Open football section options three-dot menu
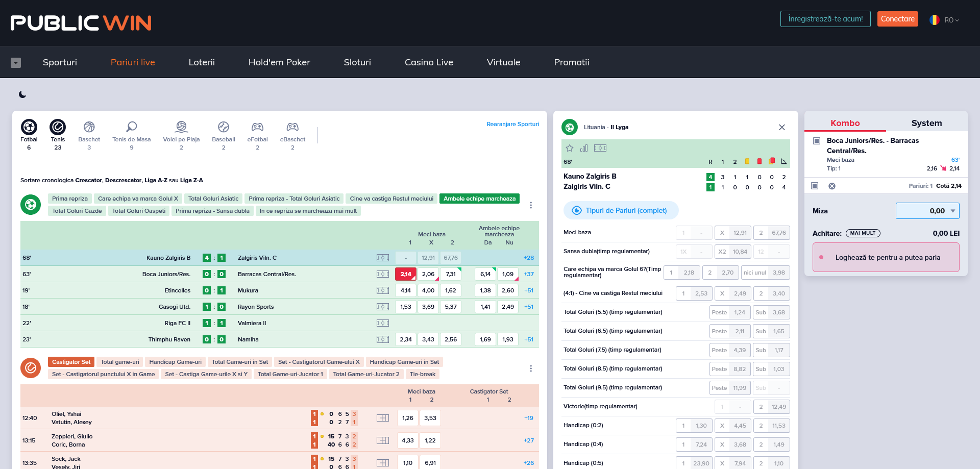Viewport: 980px width, 469px height. (x=531, y=205)
